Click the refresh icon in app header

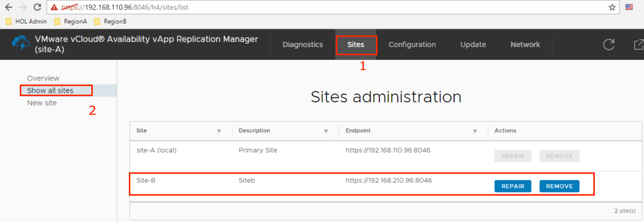608,45
